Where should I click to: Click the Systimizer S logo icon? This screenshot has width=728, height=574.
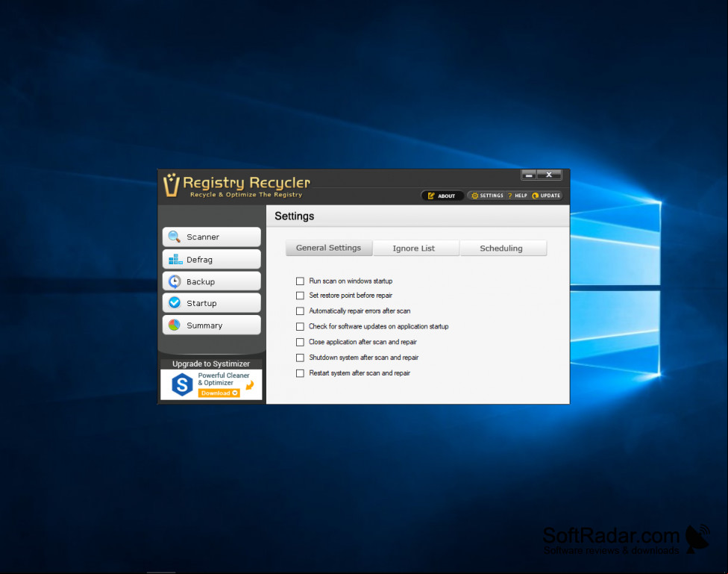tap(182, 384)
